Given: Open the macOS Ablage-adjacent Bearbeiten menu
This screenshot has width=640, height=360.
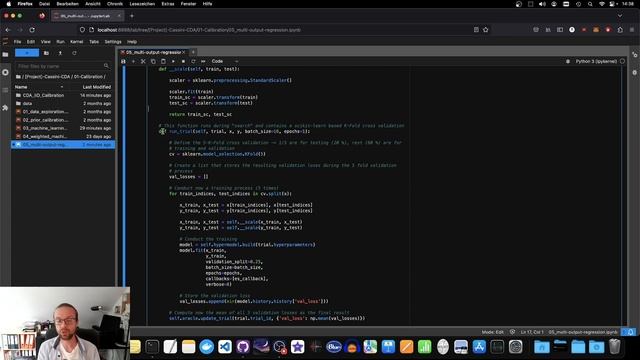Looking at the screenshot, I should pos(67,4).
